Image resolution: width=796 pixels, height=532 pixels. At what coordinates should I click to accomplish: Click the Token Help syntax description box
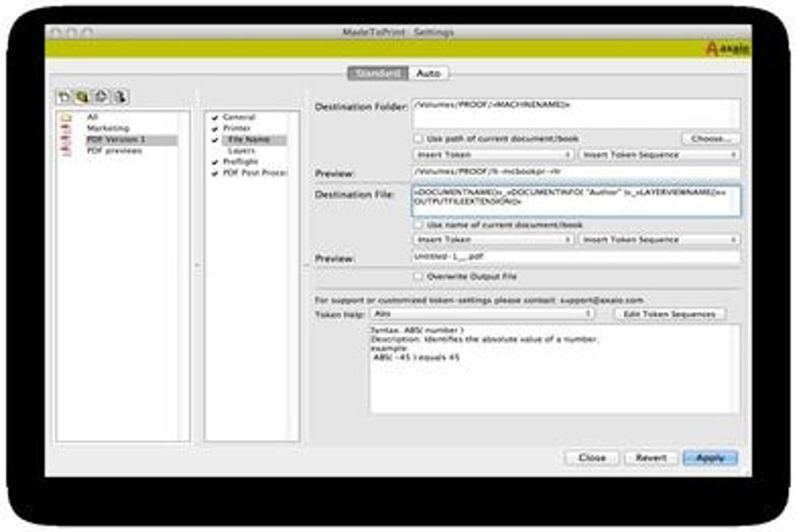554,369
